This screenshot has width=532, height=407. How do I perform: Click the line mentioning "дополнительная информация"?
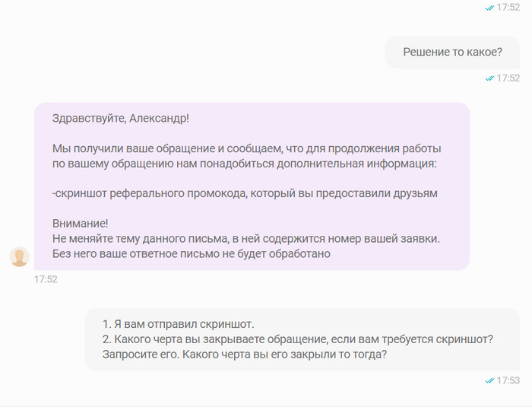coord(244,164)
